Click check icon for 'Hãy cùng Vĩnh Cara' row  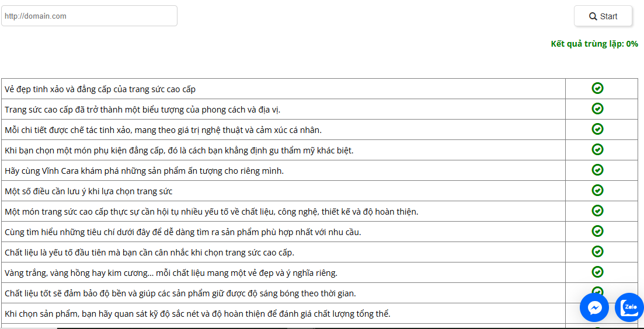pos(598,170)
